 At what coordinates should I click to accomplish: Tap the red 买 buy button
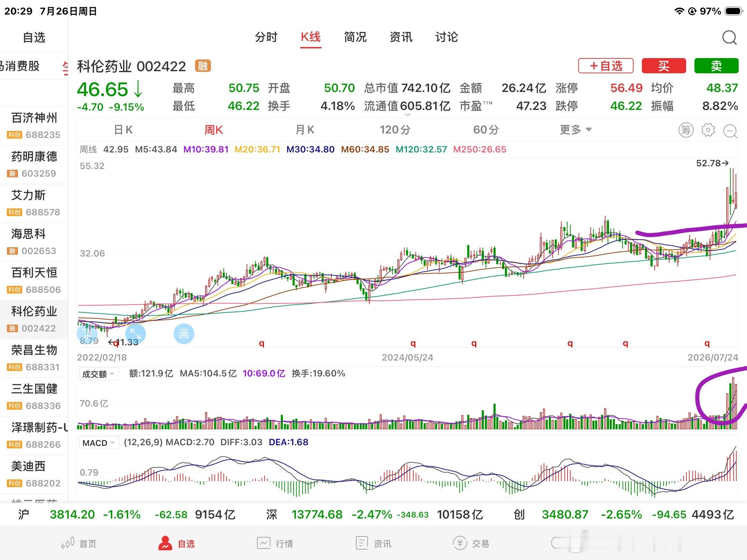click(664, 66)
